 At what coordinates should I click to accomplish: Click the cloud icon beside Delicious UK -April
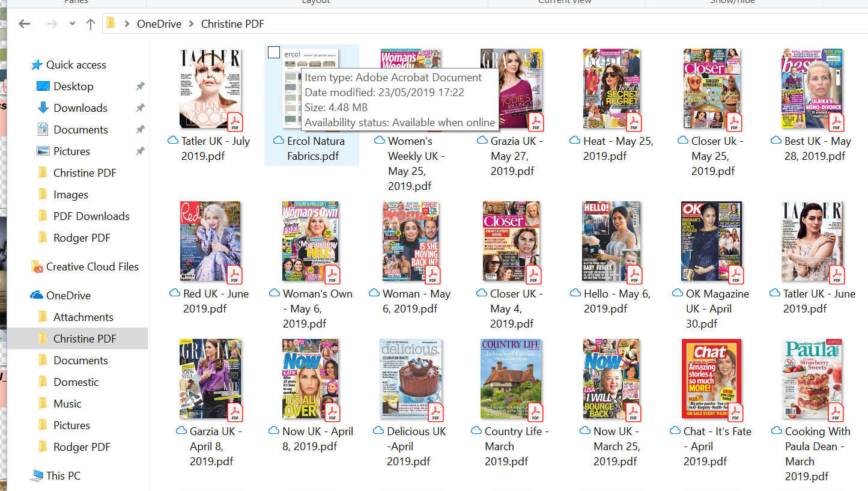[x=378, y=431]
